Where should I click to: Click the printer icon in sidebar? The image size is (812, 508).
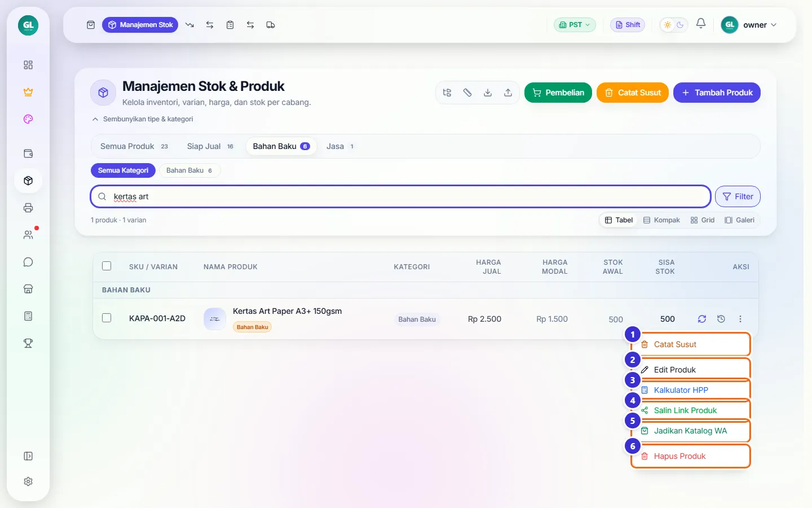point(28,208)
